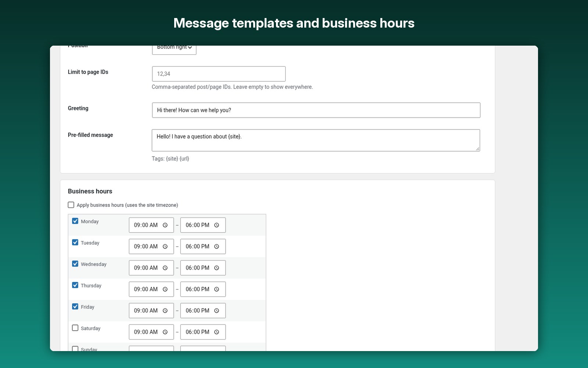Uncheck the Friday checkbox
The height and width of the screenshot is (368, 588).
pos(75,307)
